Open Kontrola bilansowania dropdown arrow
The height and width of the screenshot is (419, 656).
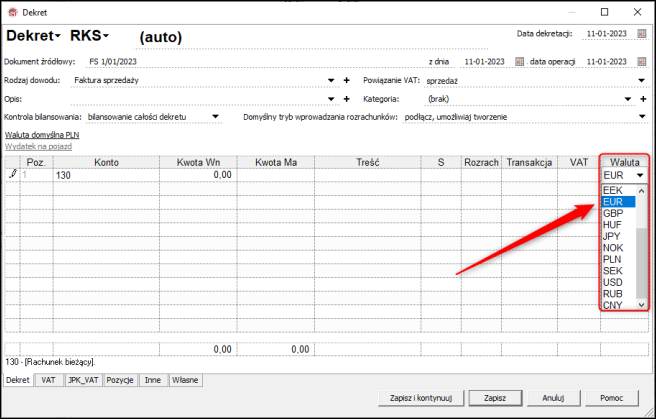point(215,117)
